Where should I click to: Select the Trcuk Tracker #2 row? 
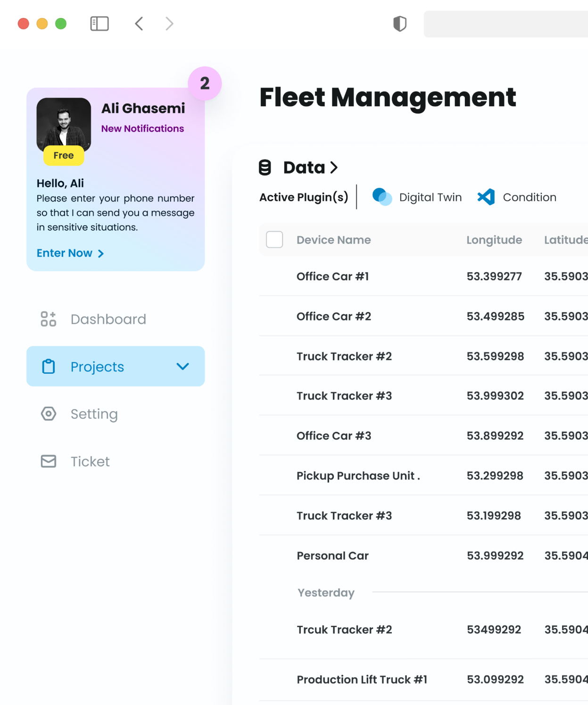point(423,629)
